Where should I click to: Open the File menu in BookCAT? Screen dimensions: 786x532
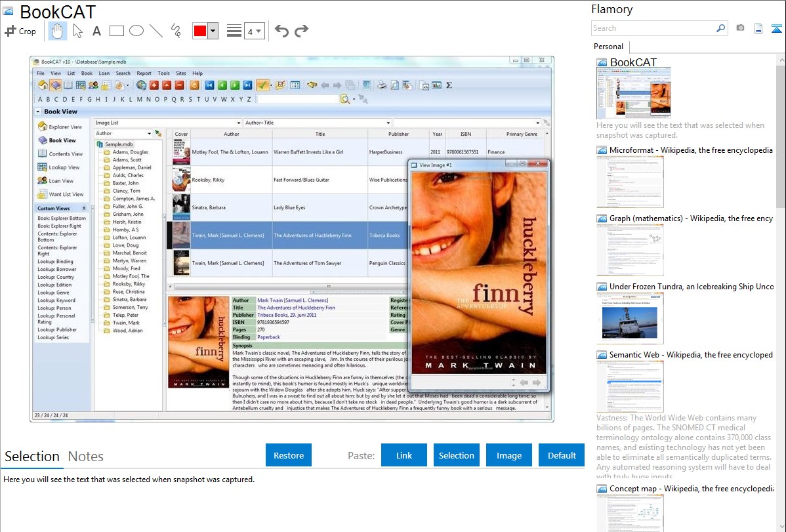[x=41, y=73]
